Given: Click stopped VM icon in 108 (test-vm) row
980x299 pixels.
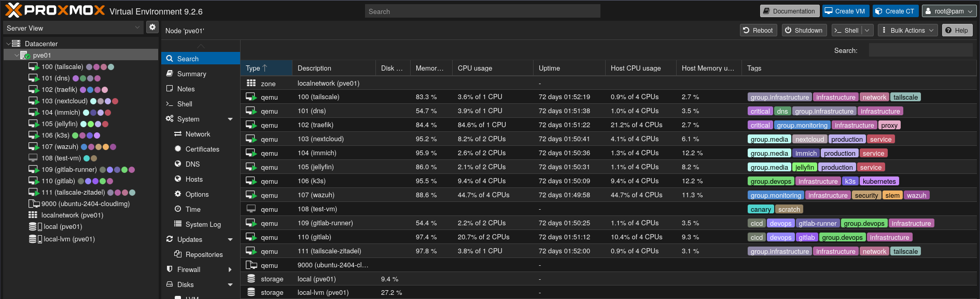Looking at the screenshot, I should [251, 209].
